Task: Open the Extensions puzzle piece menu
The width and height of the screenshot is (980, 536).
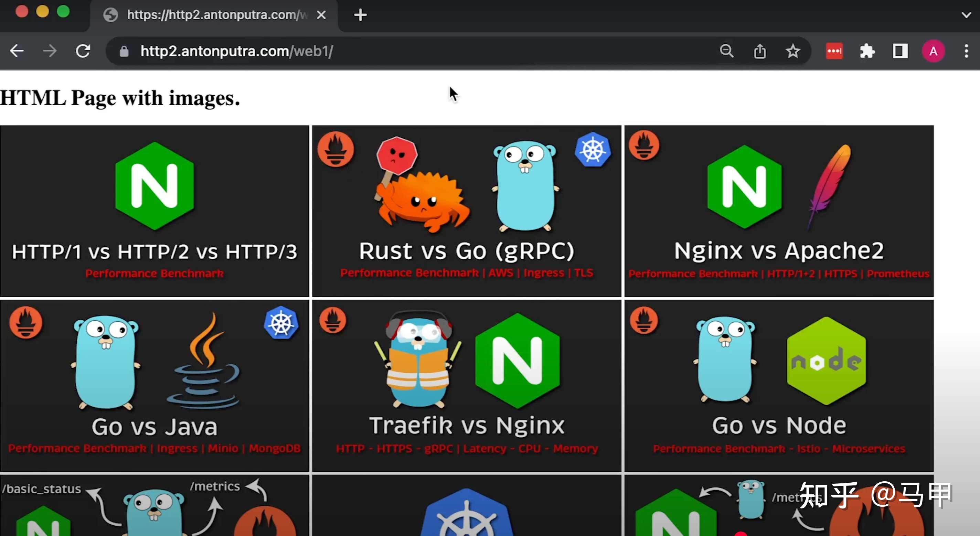Action: pos(867,51)
